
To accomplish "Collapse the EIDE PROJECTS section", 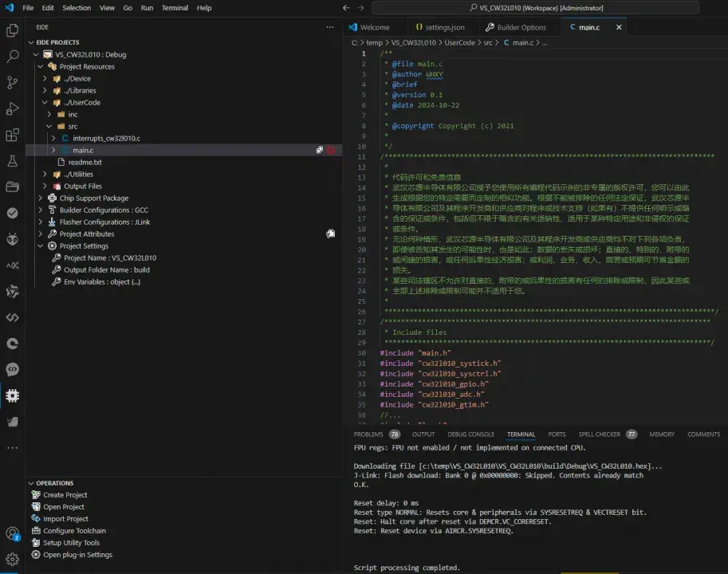I will pyautogui.click(x=31, y=42).
